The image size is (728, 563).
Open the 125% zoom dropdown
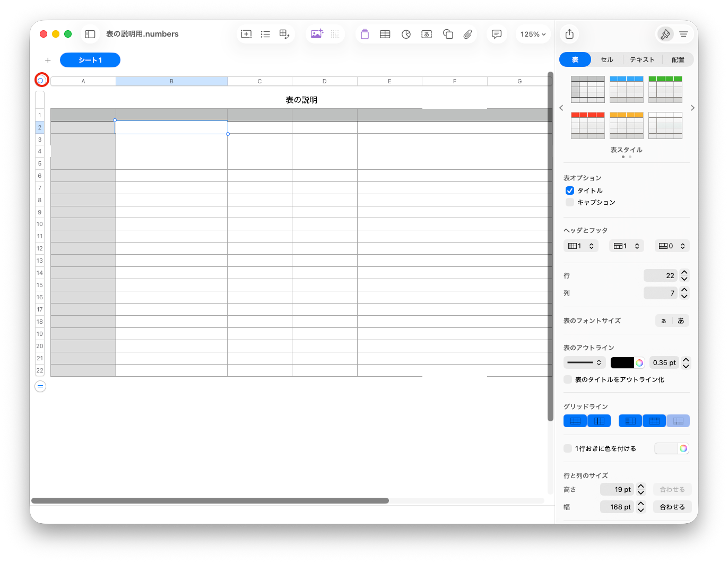(x=533, y=34)
